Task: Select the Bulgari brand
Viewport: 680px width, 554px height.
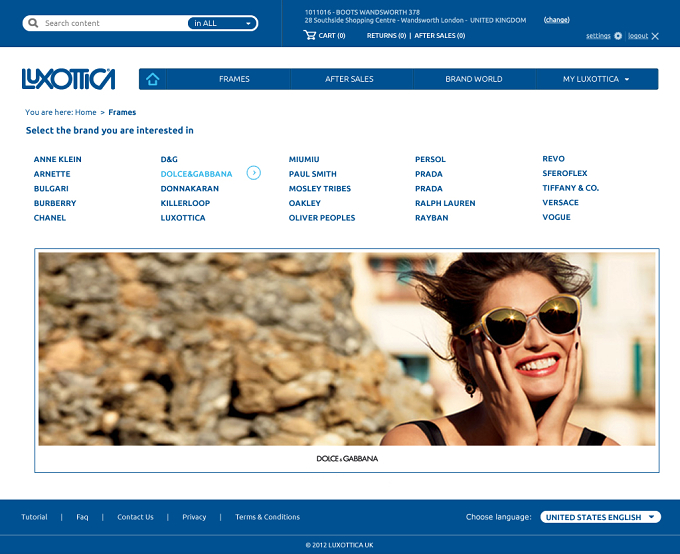Action: [51, 189]
